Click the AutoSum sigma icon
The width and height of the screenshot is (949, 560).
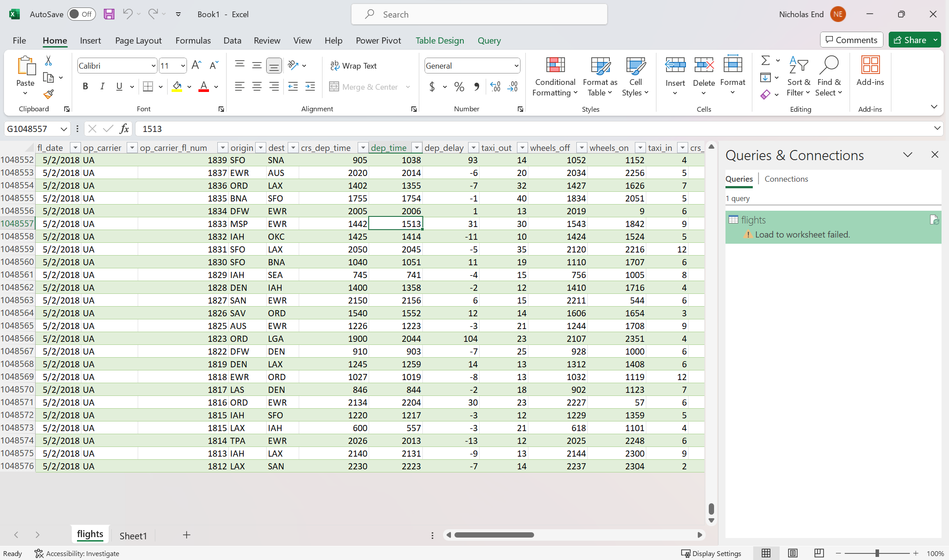click(766, 60)
